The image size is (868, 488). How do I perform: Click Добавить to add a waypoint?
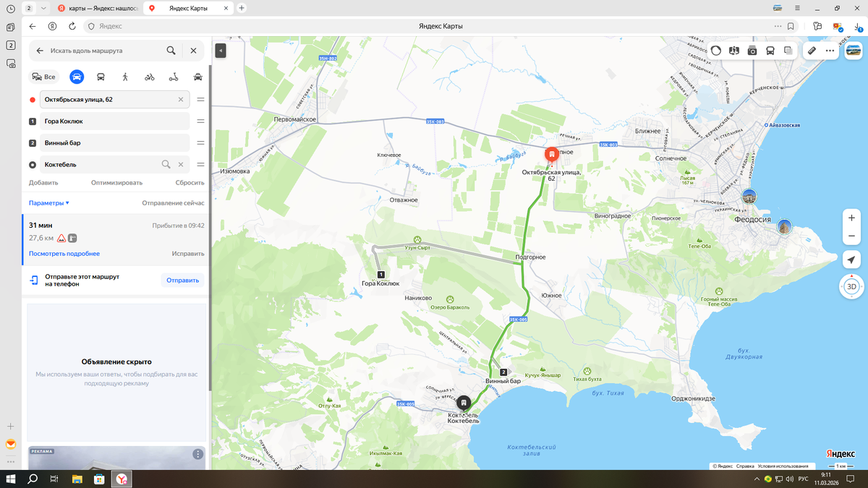(43, 183)
